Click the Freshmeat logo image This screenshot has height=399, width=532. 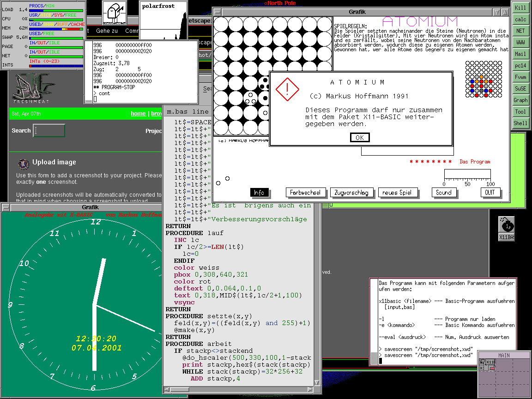coord(31,88)
